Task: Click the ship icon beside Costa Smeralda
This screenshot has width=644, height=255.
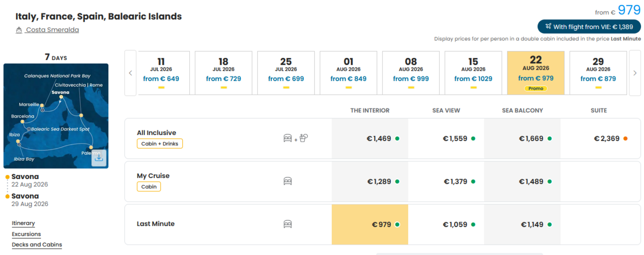Action: coord(19,30)
